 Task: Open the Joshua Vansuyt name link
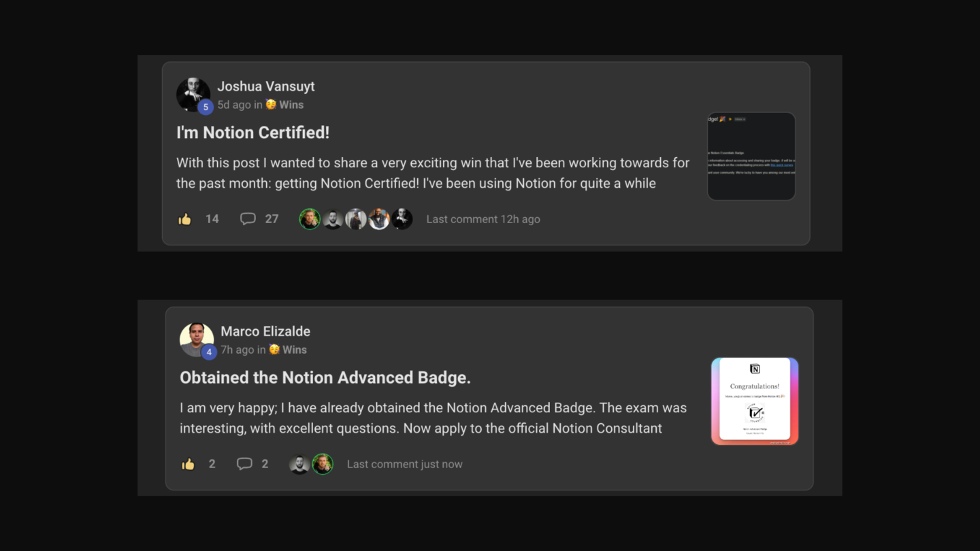tap(266, 86)
